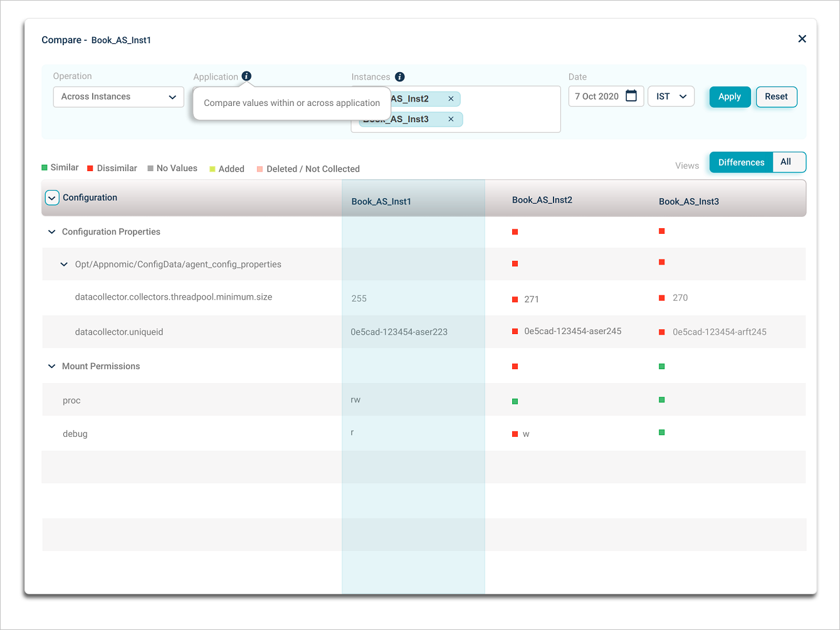Switch view to Differences
Screen dimensions: 840x630
coord(741,162)
